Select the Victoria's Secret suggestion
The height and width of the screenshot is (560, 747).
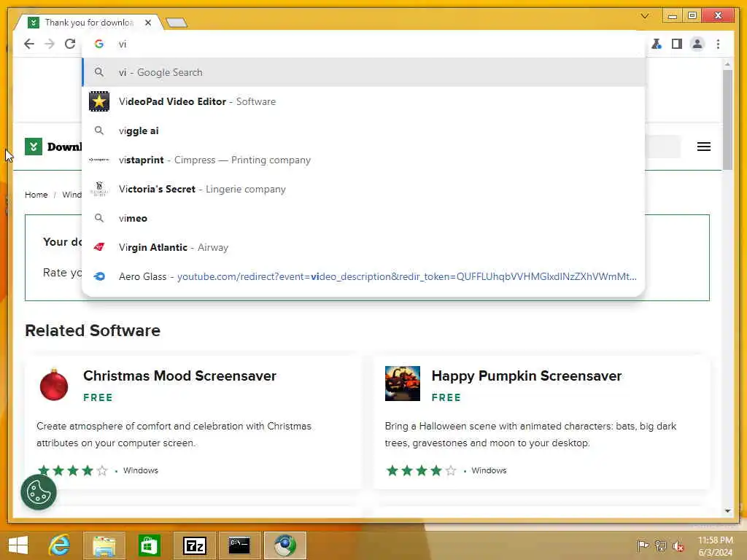[363, 189]
